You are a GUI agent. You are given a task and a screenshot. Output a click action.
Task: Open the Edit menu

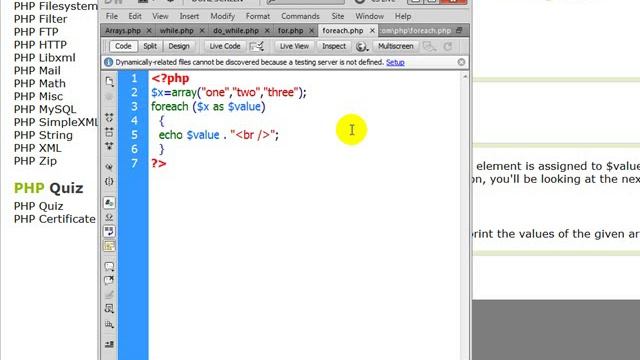pyautogui.click(x=135, y=16)
